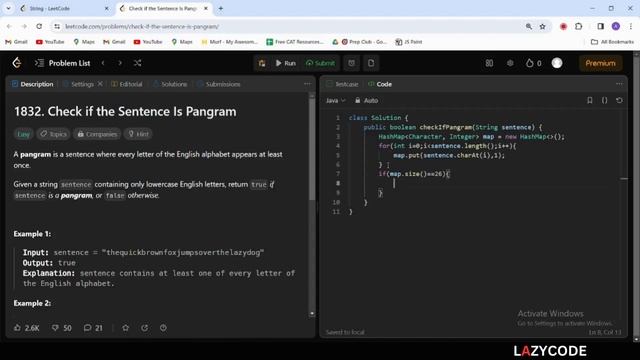
Task: Open the first Gmail bookmark
Action: (16, 42)
